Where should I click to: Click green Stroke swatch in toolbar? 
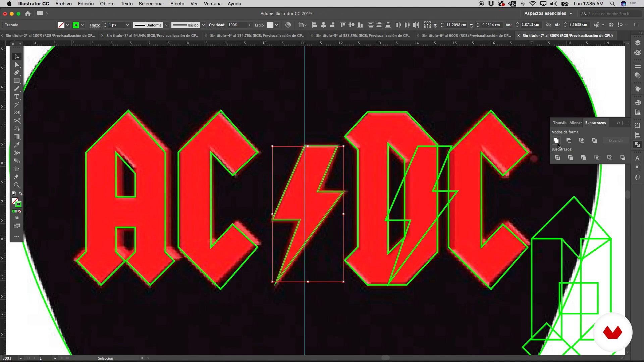tap(18, 204)
